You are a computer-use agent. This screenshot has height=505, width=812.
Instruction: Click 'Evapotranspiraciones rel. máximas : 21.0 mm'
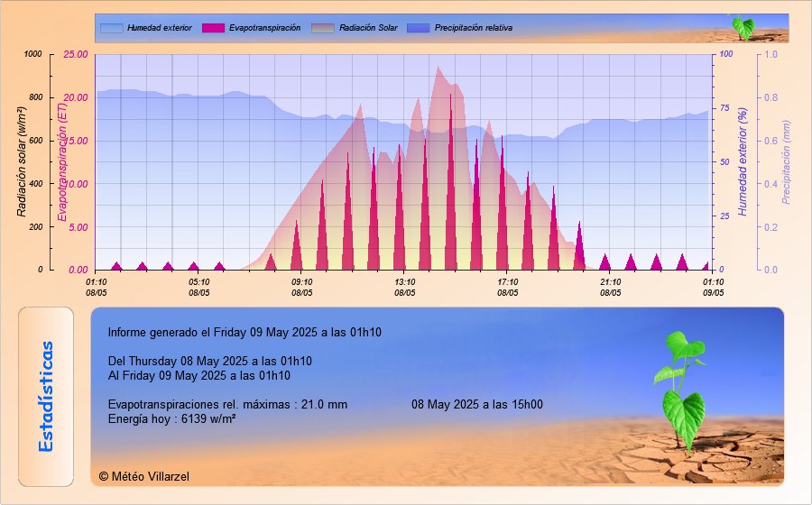[228, 405]
